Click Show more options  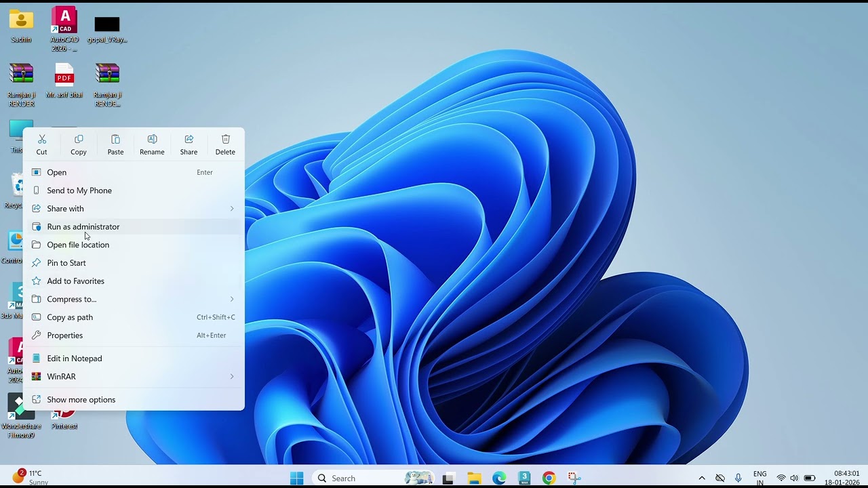[x=134, y=399]
